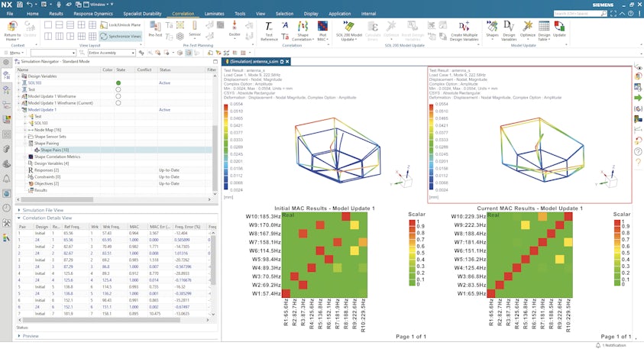The width and height of the screenshot is (644, 349).
Task: Run the Optimize tool in Model Update
Action: (x=527, y=30)
